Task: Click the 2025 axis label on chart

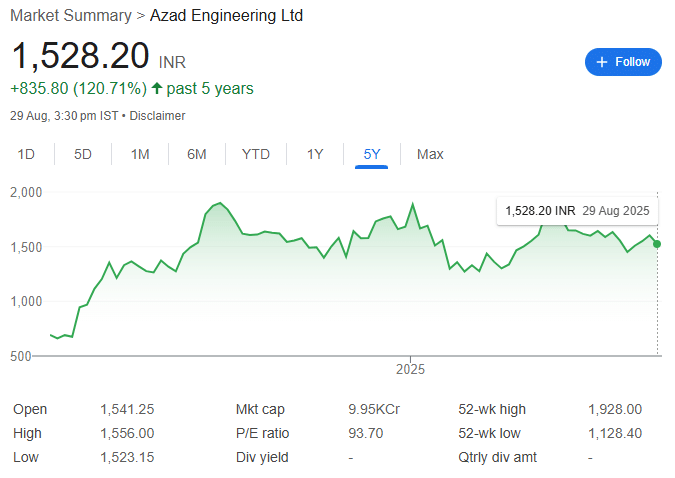Action: coord(410,369)
